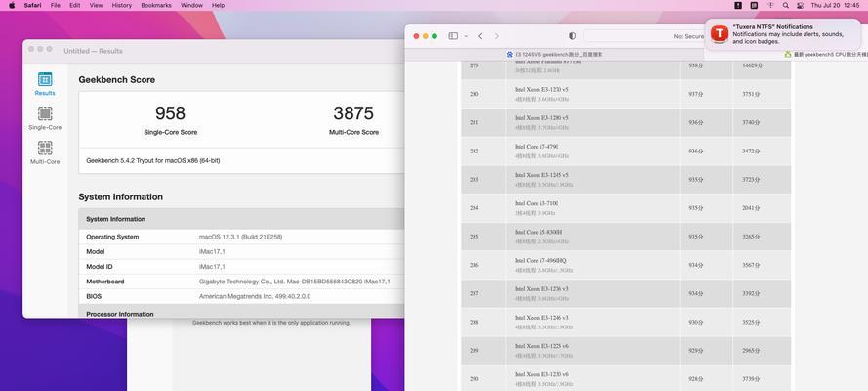Click rank number 287 in the table
The width and height of the screenshot is (868, 391).
coord(474,293)
